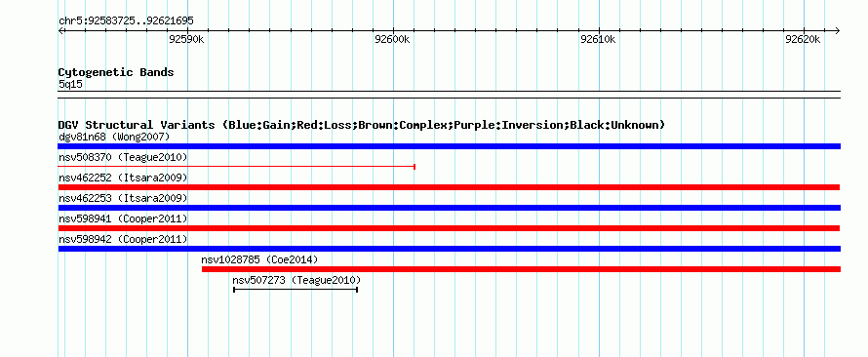The image size is (868, 357).
Task: Click the DGV Structural Variants track title
Action: pos(361,125)
